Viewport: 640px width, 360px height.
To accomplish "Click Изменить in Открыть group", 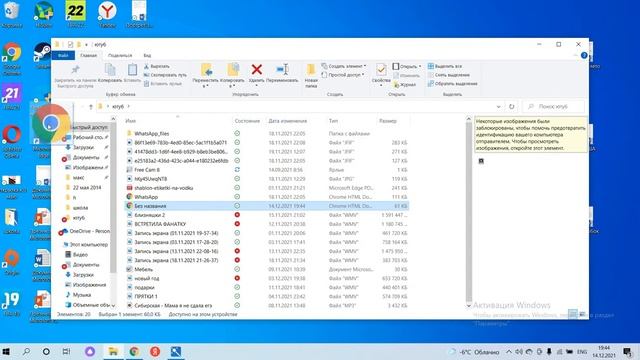I will [x=407, y=76].
